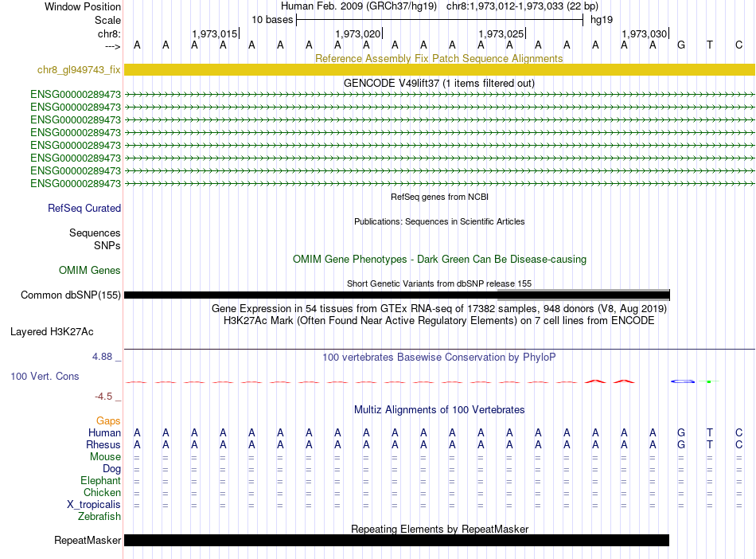756x559 pixels.
Task: Click base C in the reference sequence row
Action: point(738,45)
